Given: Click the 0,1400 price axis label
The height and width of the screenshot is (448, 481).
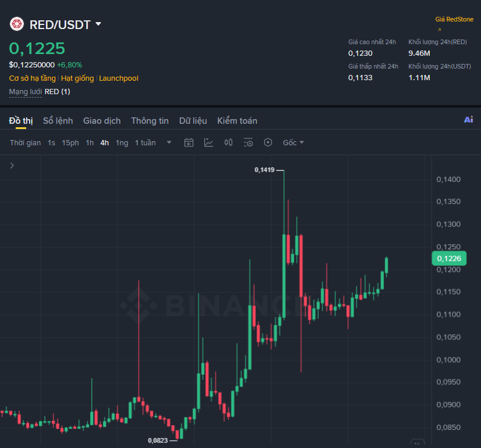Looking at the screenshot, I should point(448,180).
